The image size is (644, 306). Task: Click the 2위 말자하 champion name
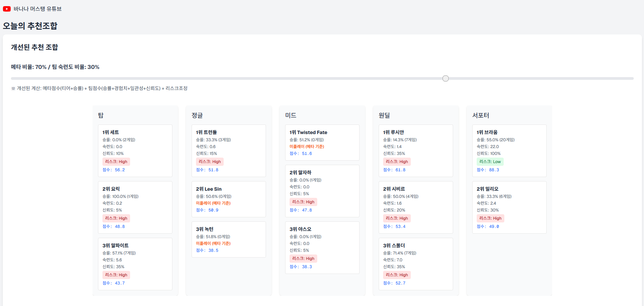(300, 173)
